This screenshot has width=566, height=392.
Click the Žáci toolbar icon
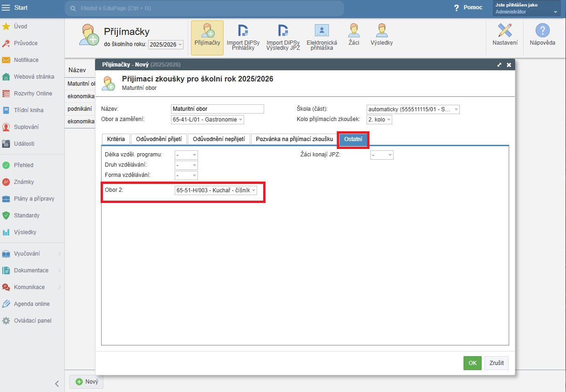(354, 35)
